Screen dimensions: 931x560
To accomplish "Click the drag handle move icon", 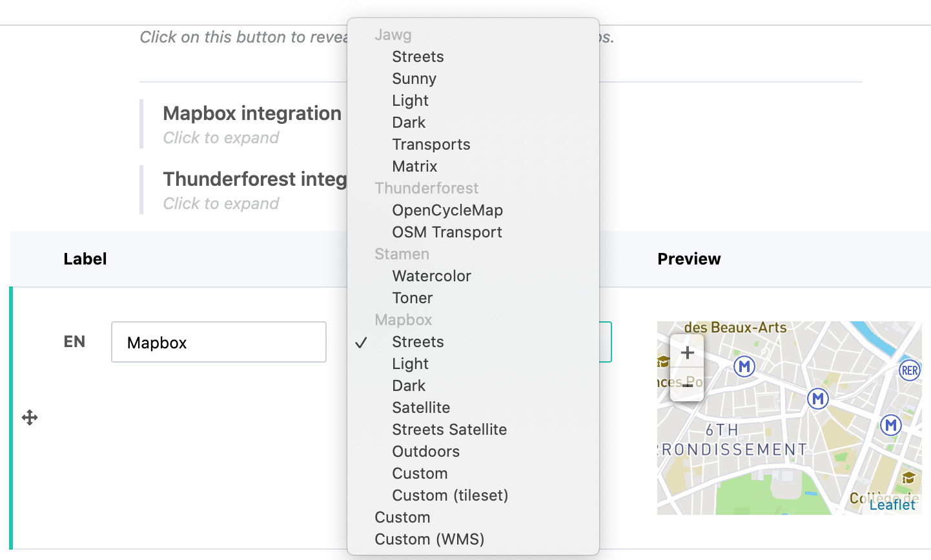I will coord(30,417).
